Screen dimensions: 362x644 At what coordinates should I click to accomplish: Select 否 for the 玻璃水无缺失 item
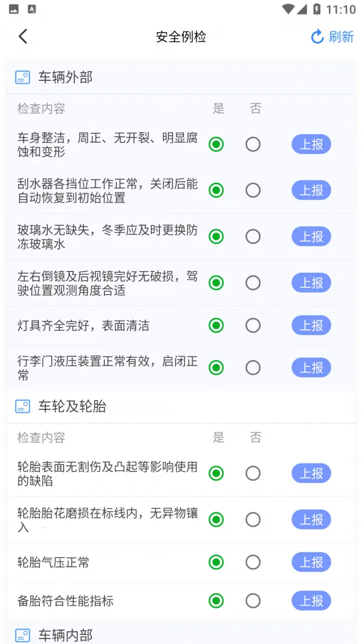click(253, 237)
